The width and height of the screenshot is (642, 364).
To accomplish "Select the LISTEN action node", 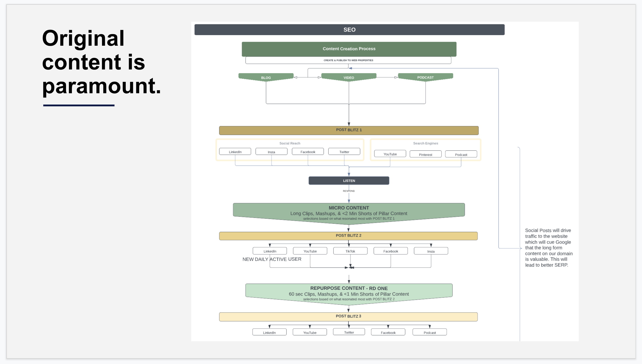I will pyautogui.click(x=348, y=181).
